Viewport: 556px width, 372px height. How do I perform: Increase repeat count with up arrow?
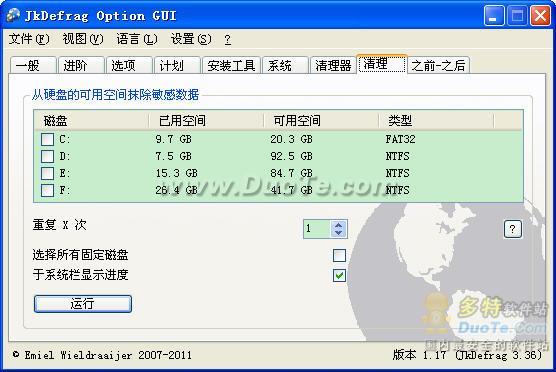[338, 224]
